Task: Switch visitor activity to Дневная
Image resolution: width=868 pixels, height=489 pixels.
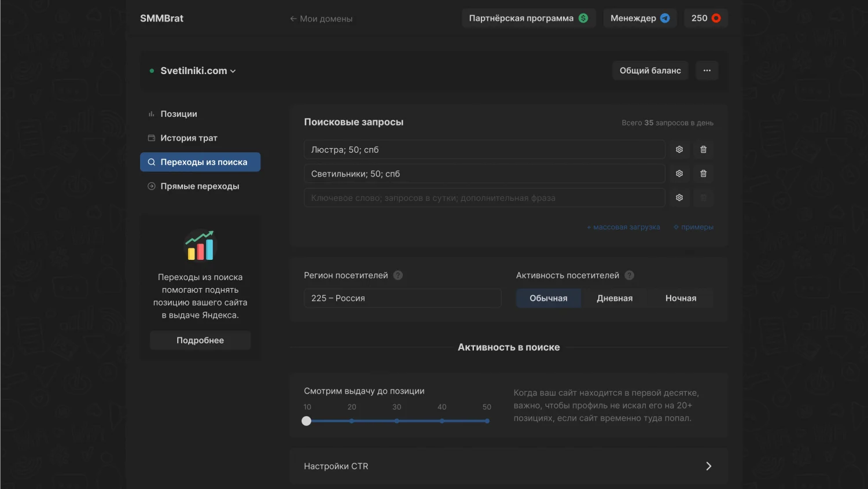Action: coord(615,298)
